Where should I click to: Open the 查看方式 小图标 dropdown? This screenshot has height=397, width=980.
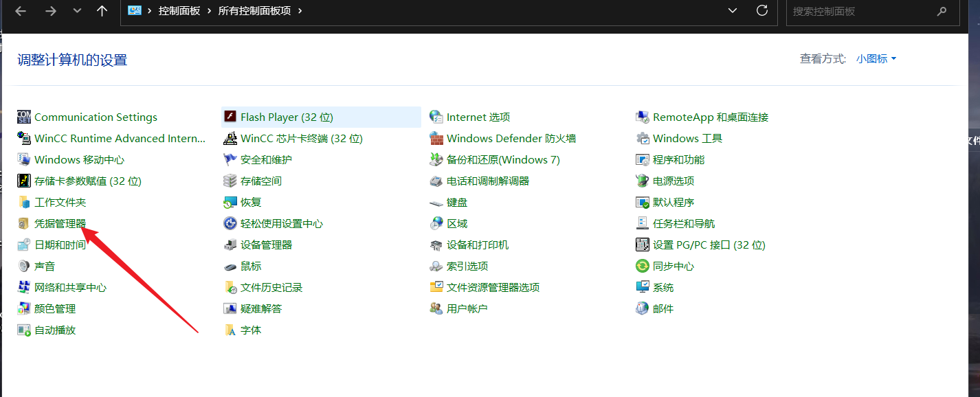click(x=876, y=59)
